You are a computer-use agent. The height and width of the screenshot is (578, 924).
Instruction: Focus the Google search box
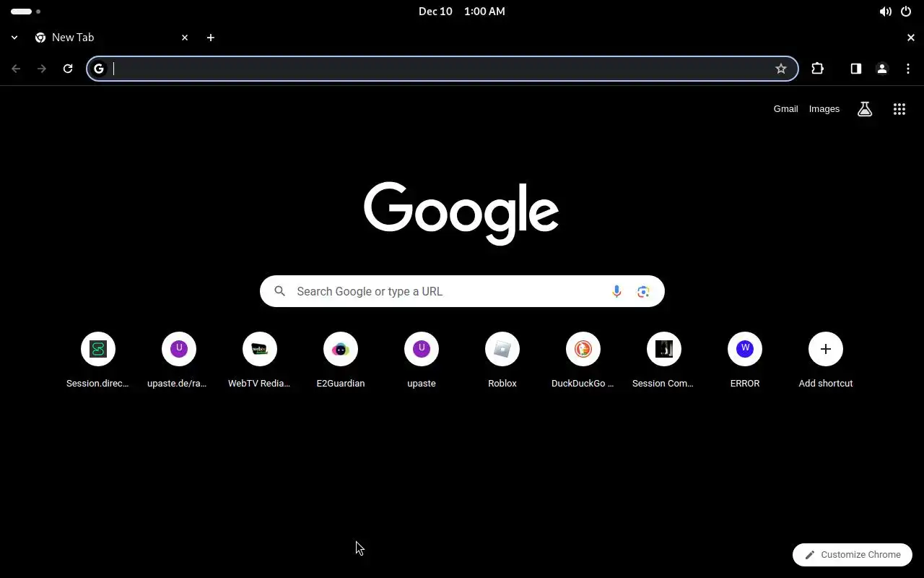[x=462, y=291]
